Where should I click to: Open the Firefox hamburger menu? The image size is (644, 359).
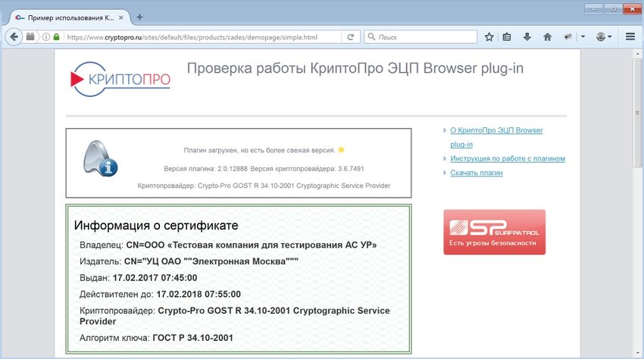coord(630,36)
